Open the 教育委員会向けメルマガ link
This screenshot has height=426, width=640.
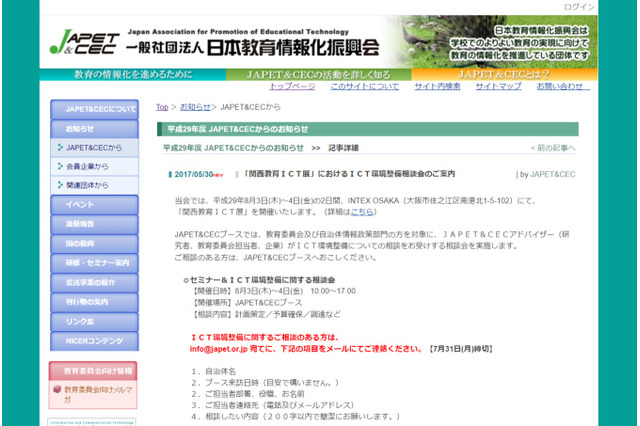tap(98, 395)
